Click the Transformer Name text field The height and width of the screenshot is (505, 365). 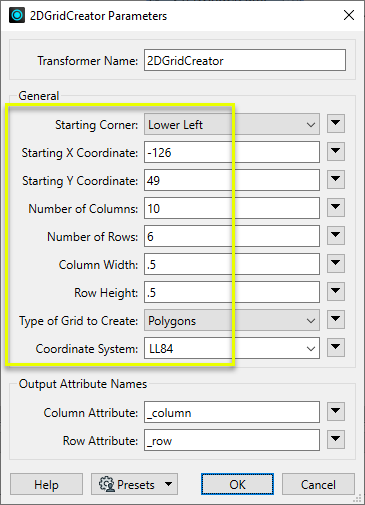[x=245, y=60]
